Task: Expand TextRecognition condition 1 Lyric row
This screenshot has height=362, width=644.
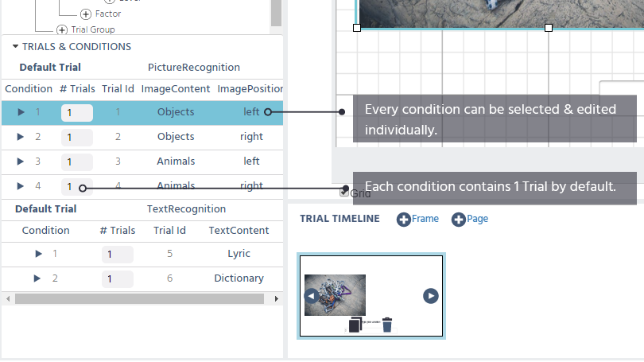Action: click(39, 254)
